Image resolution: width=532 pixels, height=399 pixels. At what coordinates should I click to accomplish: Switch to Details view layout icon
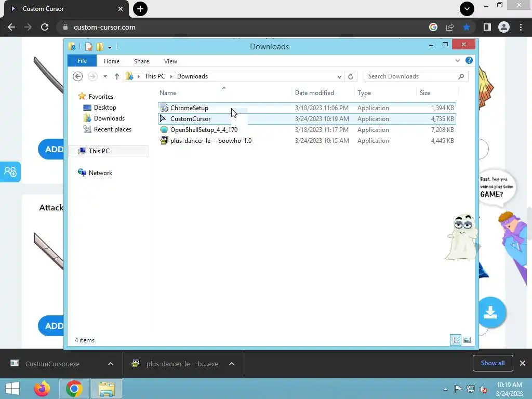pos(456,340)
